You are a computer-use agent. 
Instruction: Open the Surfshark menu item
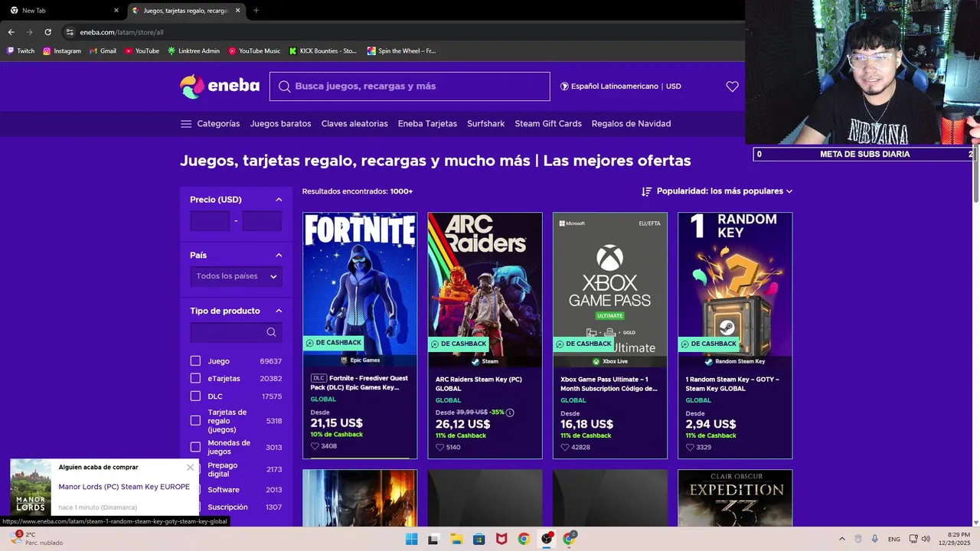tap(486, 124)
